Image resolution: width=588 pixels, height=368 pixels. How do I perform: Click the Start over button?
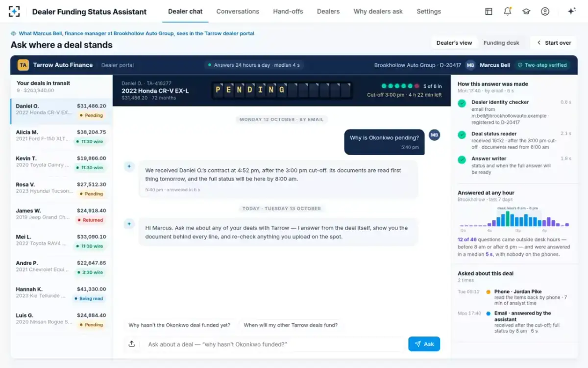[x=554, y=43]
